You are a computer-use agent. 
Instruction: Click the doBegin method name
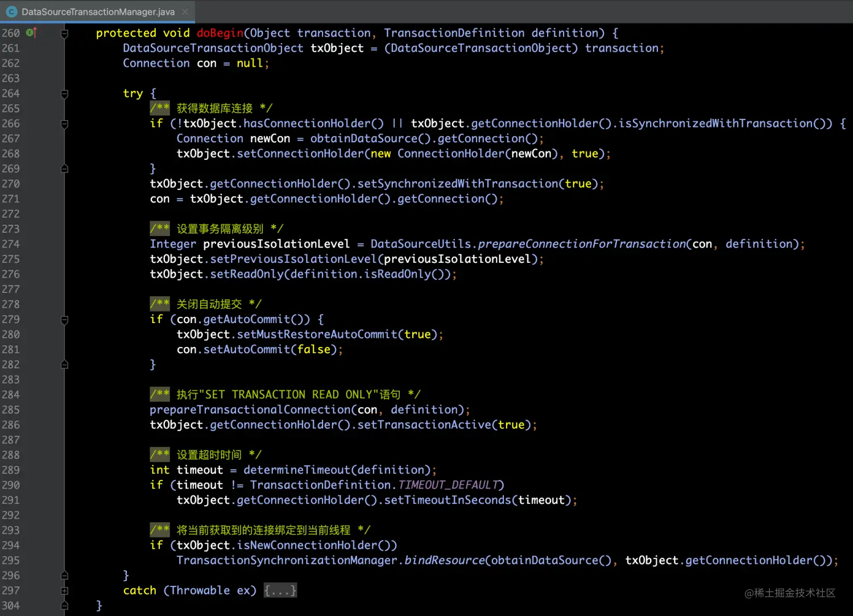(x=220, y=33)
